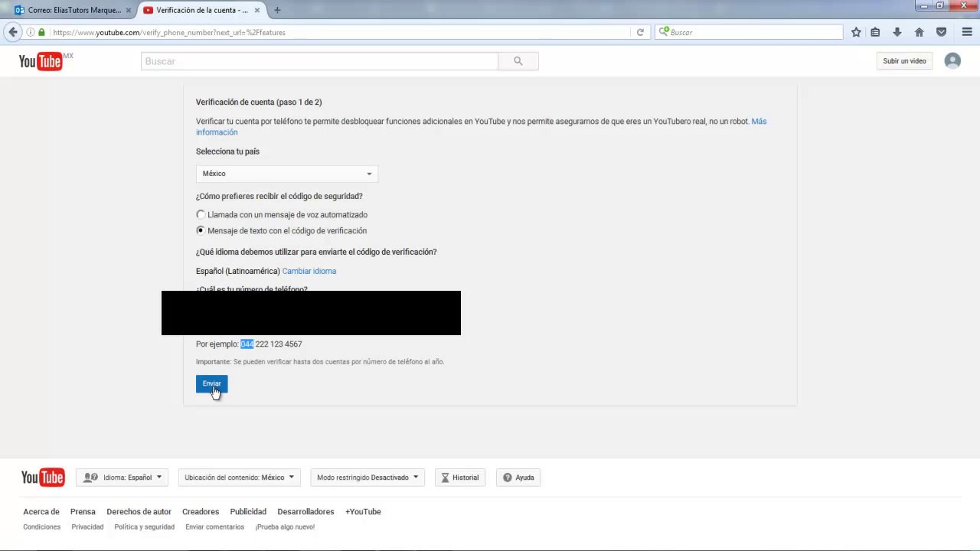Click Cambiar idioma link

(x=309, y=271)
